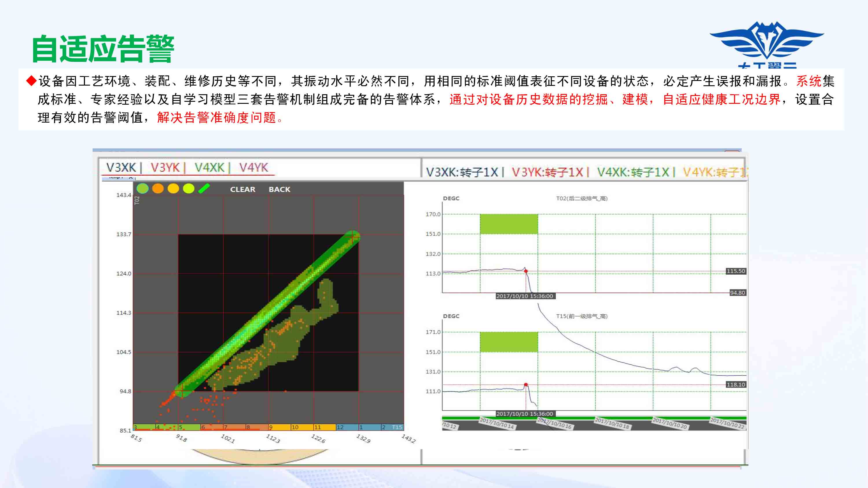Screen dimensions: 868x488
Task: Switch to the V3YK tab
Action: (x=165, y=167)
